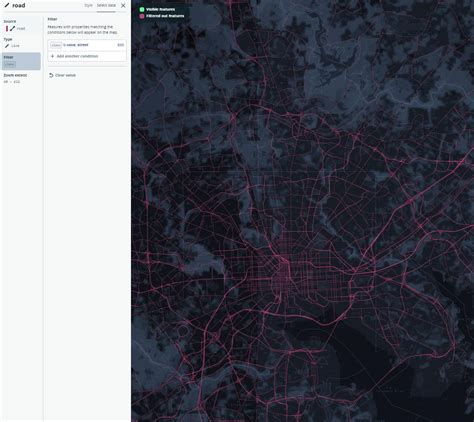
Task: Click the pencil icon beside road title
Action: tap(7, 5)
